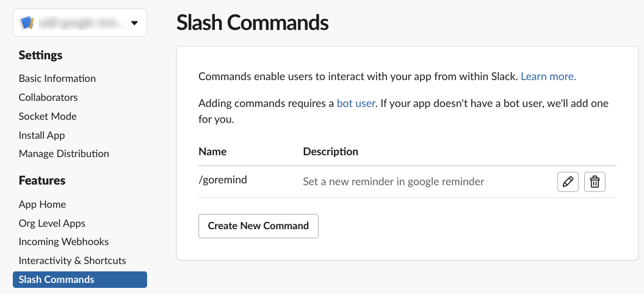Expand the app selector dropdown arrow

coord(134,23)
